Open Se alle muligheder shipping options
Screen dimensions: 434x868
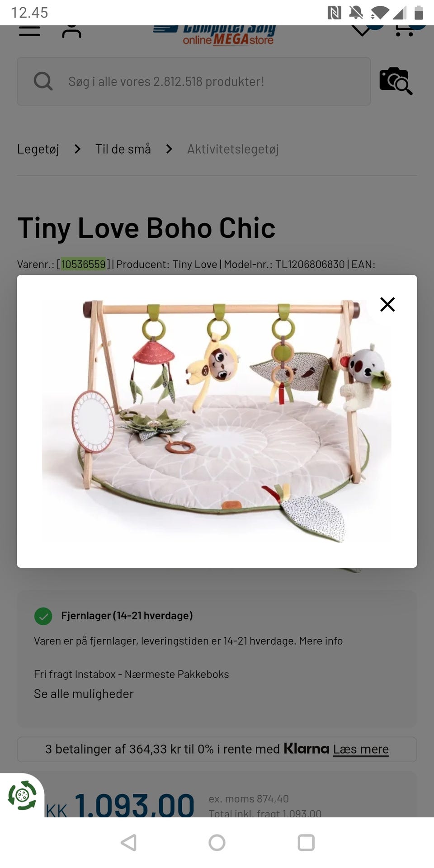pyautogui.click(x=84, y=693)
